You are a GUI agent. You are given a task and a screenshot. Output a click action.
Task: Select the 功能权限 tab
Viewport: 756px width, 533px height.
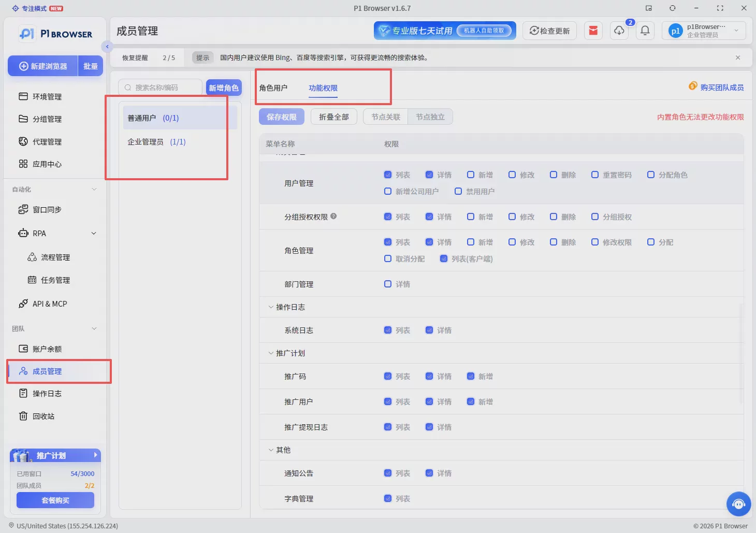pyautogui.click(x=323, y=88)
